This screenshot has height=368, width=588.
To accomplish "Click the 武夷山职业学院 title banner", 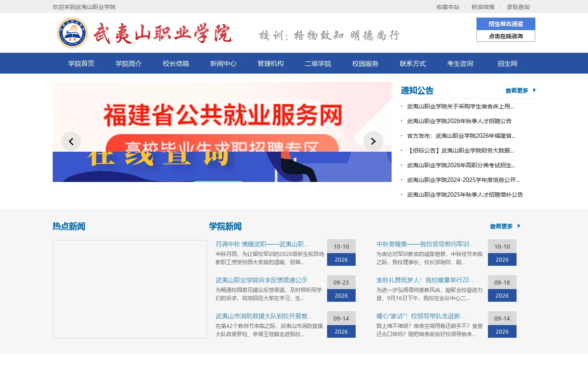I will click(163, 33).
